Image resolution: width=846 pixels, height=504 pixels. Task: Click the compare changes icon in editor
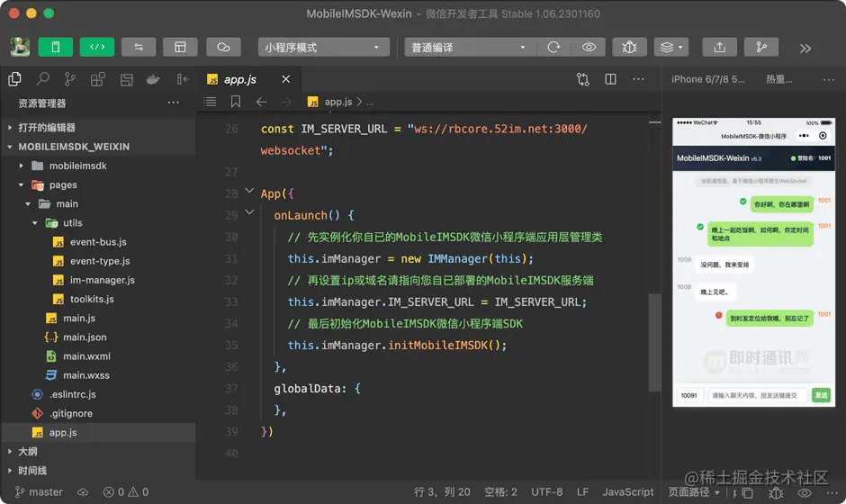[x=582, y=79]
